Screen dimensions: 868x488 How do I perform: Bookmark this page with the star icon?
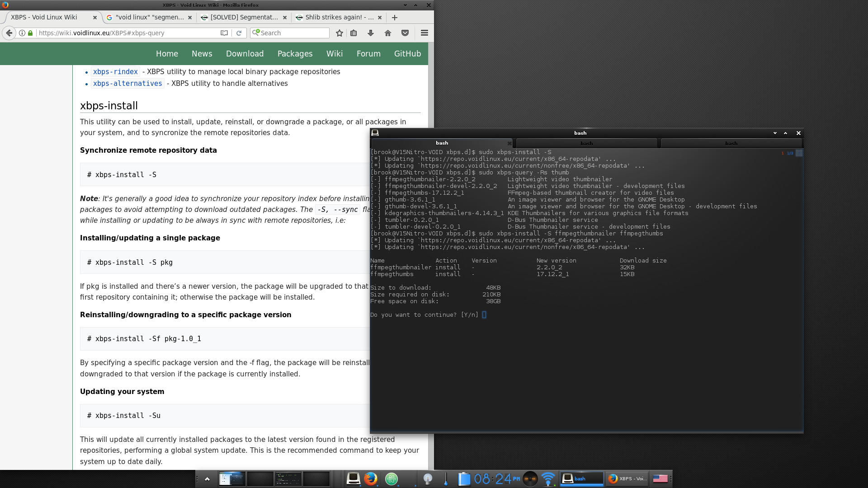pyautogui.click(x=340, y=33)
